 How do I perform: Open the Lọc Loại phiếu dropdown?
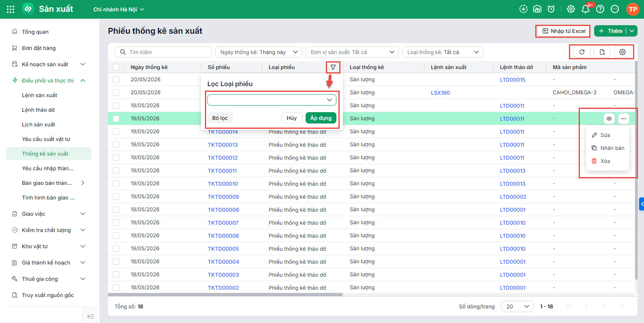pos(272,100)
